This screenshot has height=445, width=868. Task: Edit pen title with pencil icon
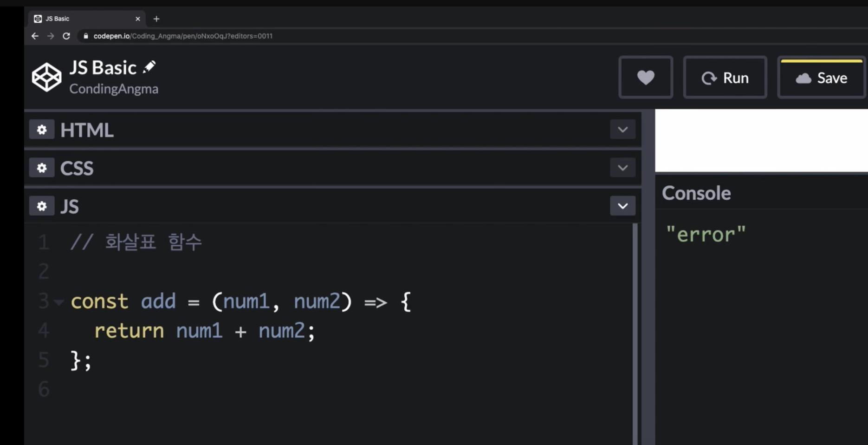tap(149, 67)
